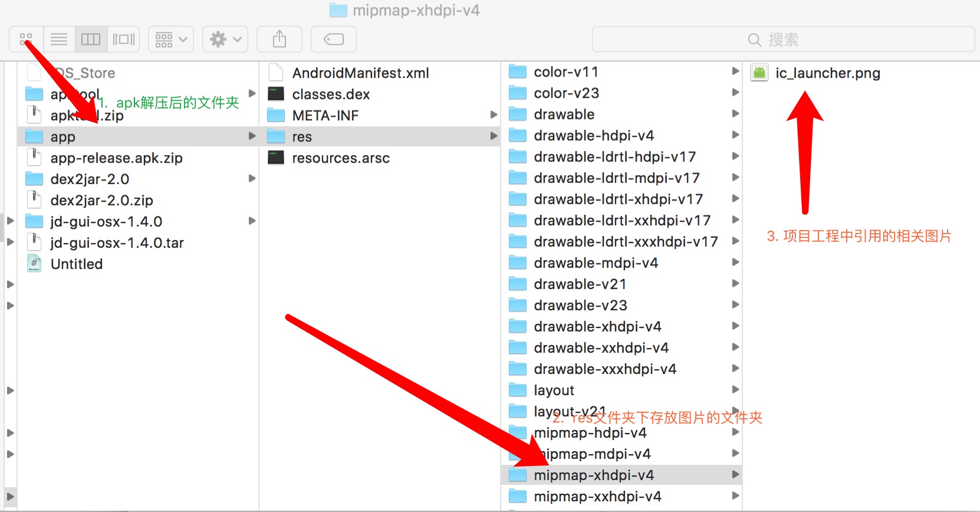980x512 pixels.
Task: Open the drawable-xhdpi-v4 folder name
Action: pyautogui.click(x=597, y=327)
